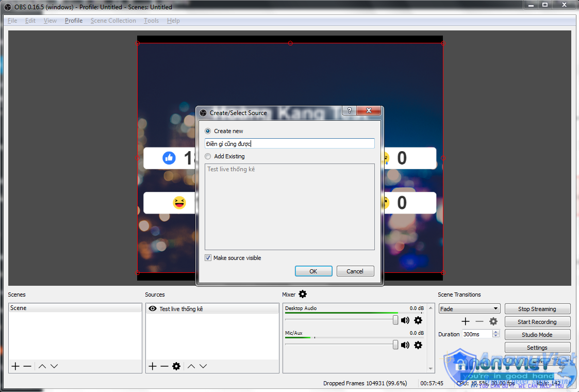The image size is (579, 392).
Task: Click the Duration 300ms field
Action: click(x=477, y=334)
